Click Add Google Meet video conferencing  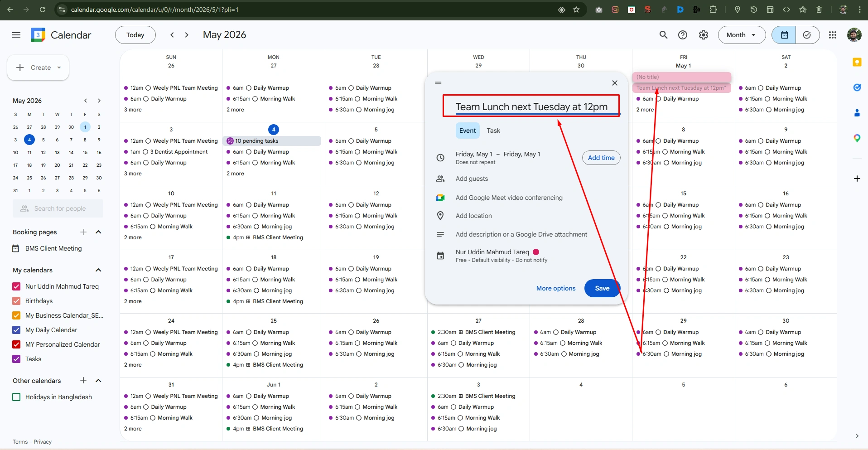coord(509,198)
